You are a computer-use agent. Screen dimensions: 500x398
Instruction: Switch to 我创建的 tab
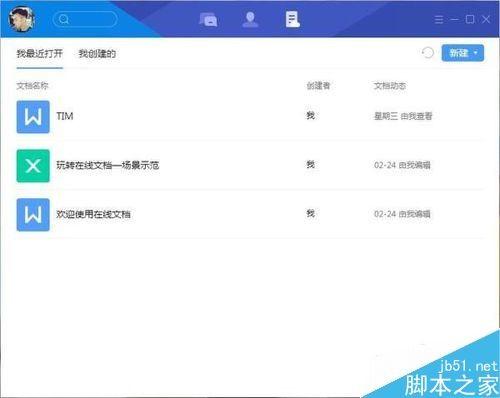(x=97, y=53)
